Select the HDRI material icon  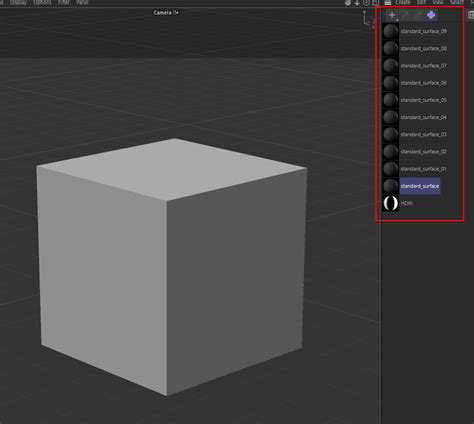[390, 203]
